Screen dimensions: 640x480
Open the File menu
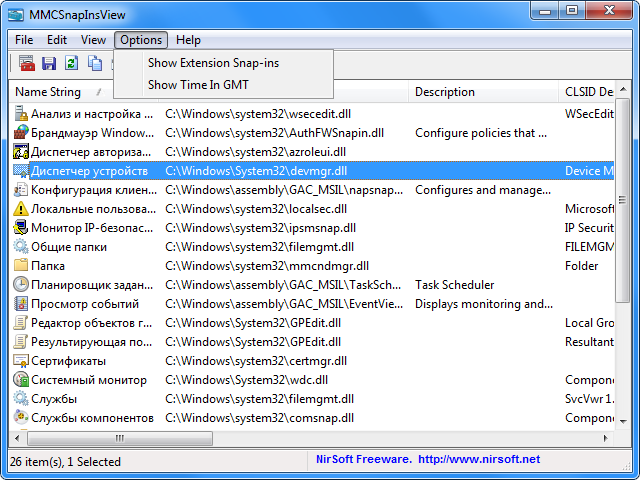pos(24,40)
